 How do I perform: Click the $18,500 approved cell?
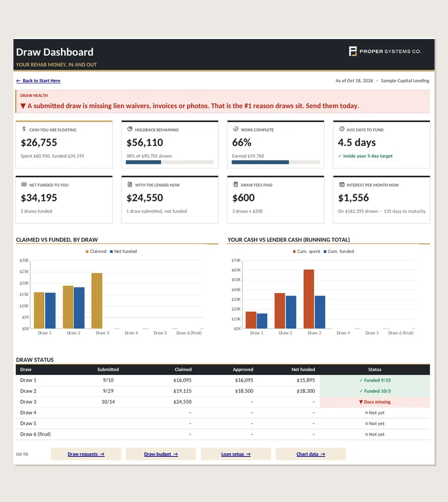[244, 391]
